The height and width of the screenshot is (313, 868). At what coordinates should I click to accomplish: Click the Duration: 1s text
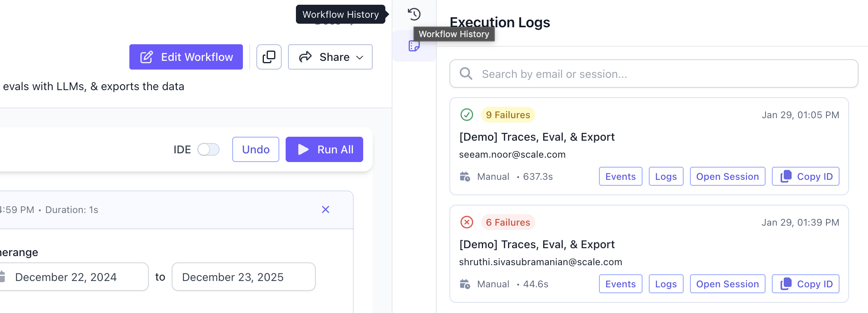pyautogui.click(x=72, y=210)
